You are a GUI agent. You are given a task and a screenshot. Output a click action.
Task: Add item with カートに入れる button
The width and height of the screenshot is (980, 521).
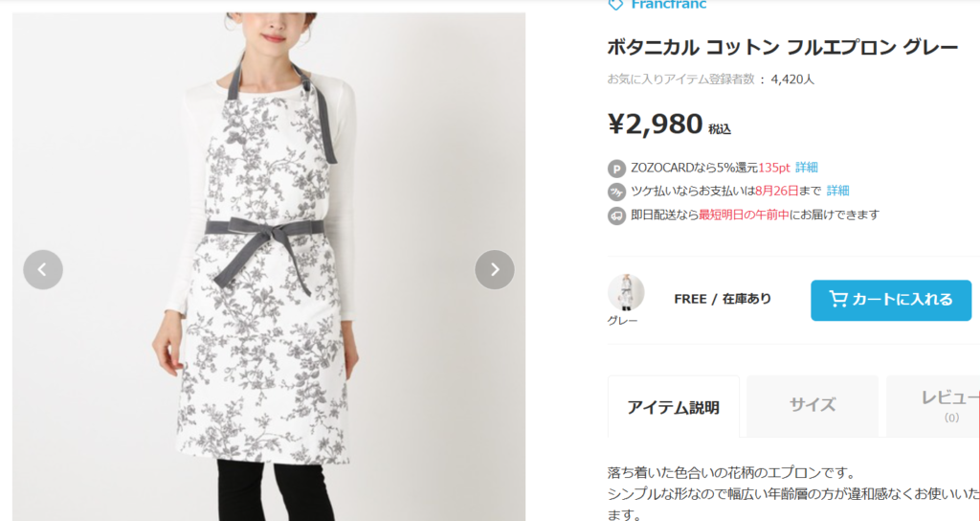tap(891, 300)
